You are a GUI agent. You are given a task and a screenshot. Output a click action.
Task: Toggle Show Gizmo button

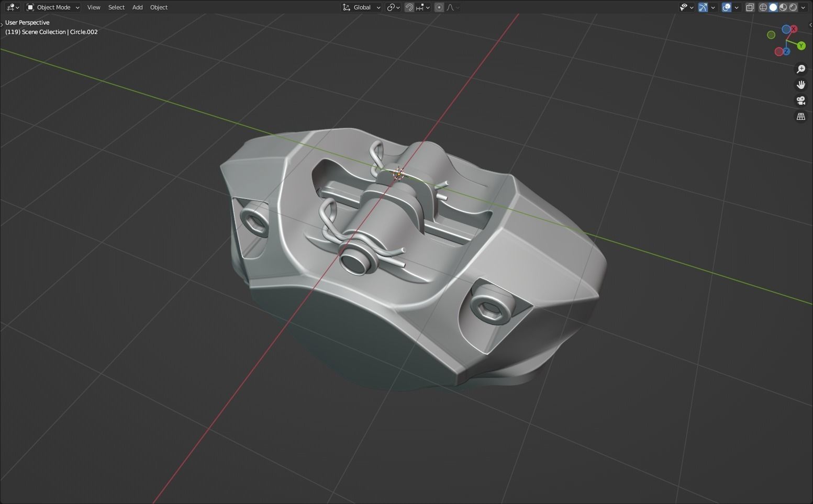tap(703, 7)
